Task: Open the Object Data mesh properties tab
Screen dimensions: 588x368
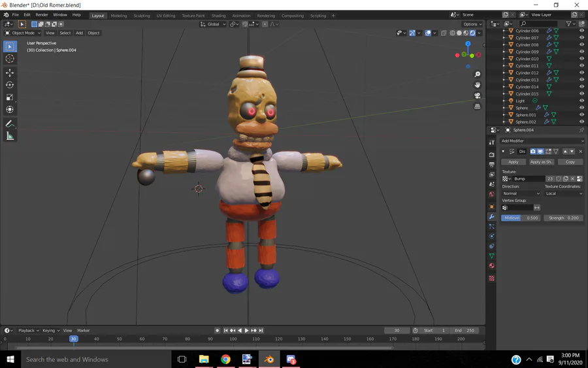Action: click(x=491, y=256)
